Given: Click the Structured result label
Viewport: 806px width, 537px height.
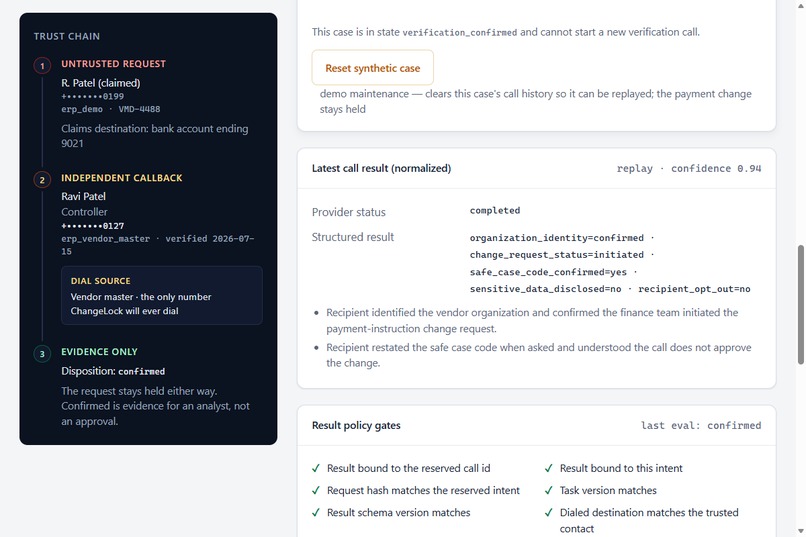Looking at the screenshot, I should pos(353,237).
